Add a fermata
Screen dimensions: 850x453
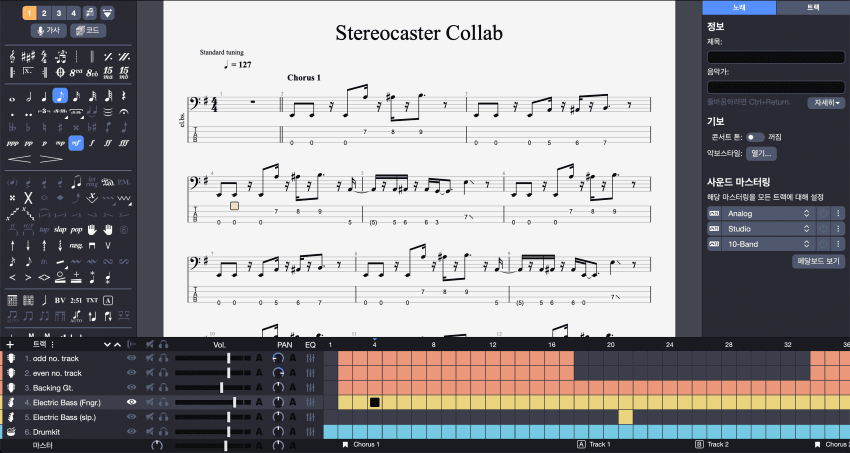pyautogui.click(x=124, y=112)
